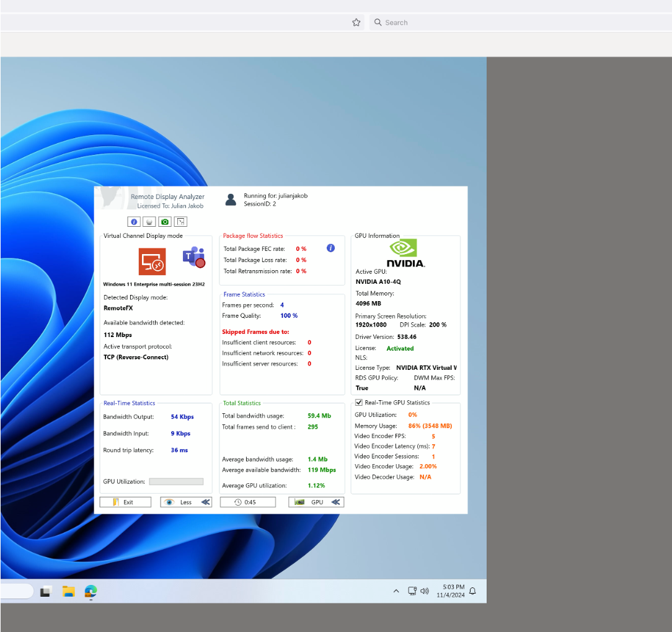Click the green 'Activated' license status
The width and height of the screenshot is (672, 632).
(x=400, y=348)
